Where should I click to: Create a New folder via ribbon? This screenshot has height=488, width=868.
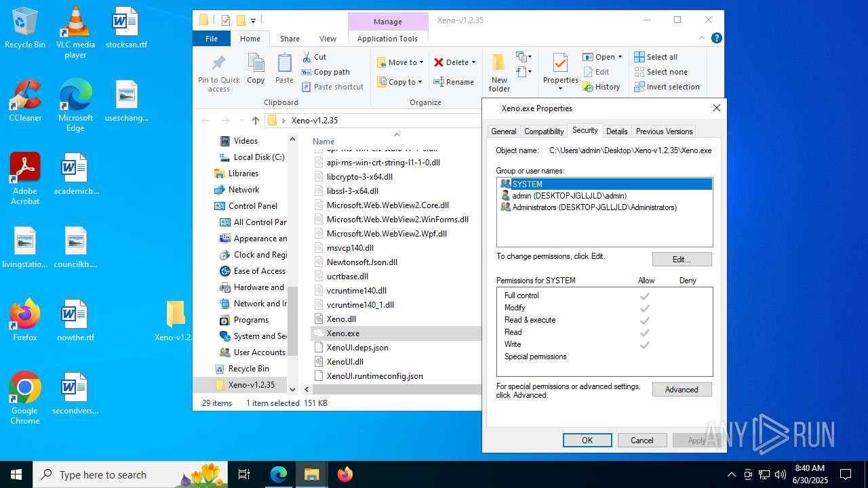[x=499, y=73]
